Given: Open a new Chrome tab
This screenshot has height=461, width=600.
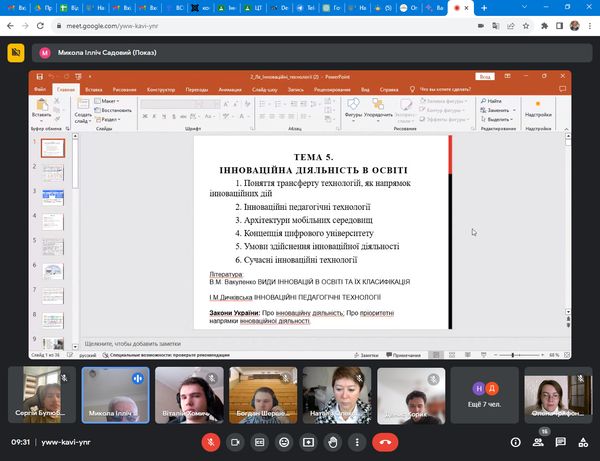Looking at the screenshot, I should 484,8.
